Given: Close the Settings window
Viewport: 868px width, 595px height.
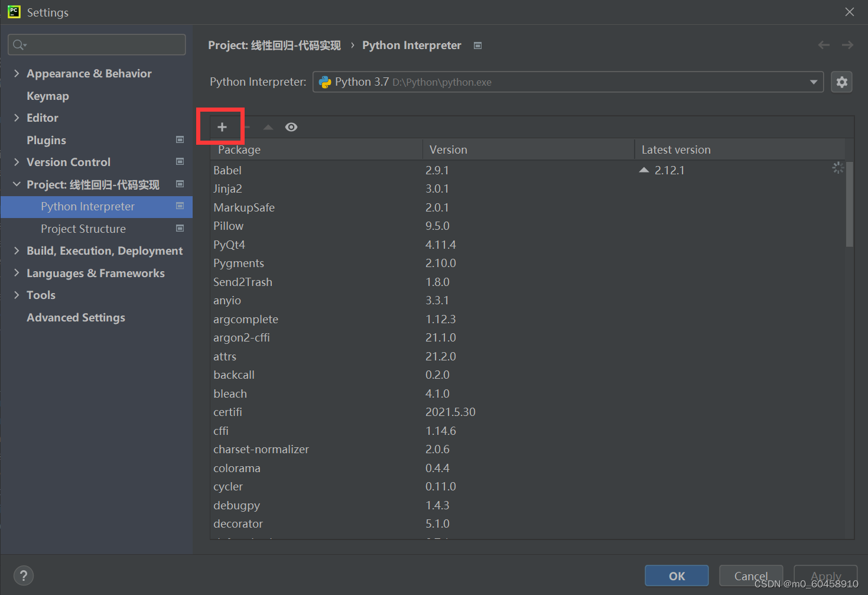Looking at the screenshot, I should pos(850,12).
